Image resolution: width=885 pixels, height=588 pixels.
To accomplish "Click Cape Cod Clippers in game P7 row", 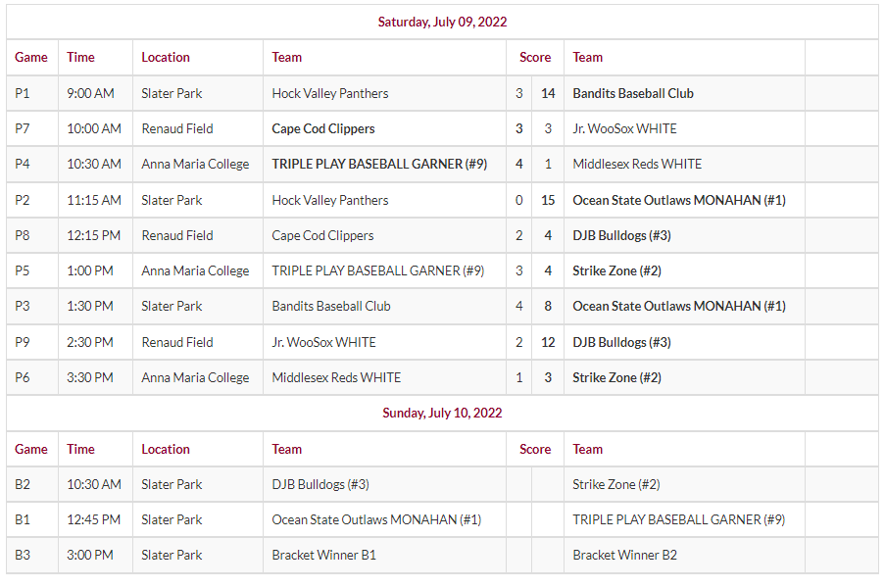I will point(322,128).
